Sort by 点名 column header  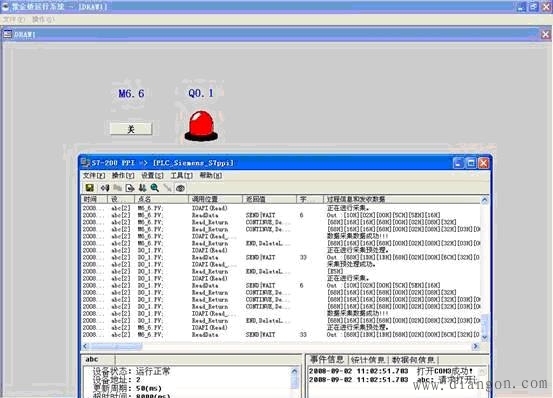(x=161, y=199)
